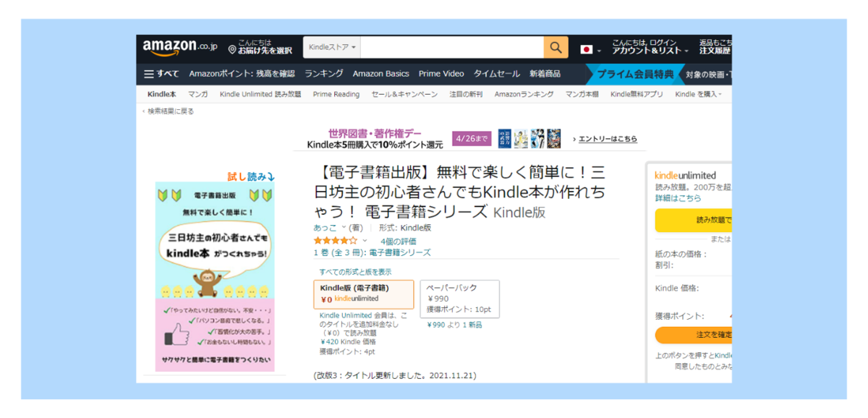Open Prime Video nav item

pos(441,74)
